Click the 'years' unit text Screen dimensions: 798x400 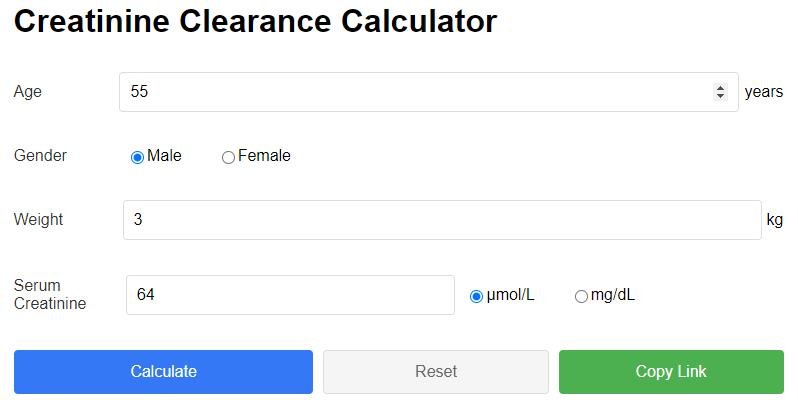tap(764, 92)
